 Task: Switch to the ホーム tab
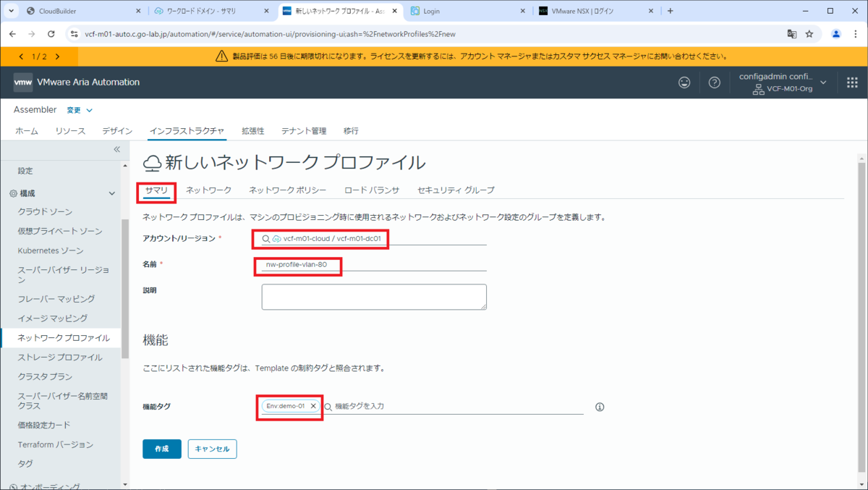pos(27,131)
